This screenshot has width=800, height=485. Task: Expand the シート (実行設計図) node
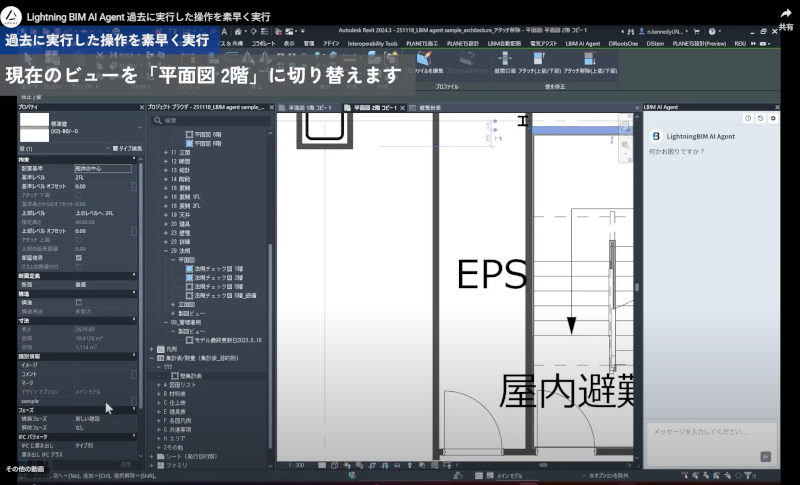150,455
